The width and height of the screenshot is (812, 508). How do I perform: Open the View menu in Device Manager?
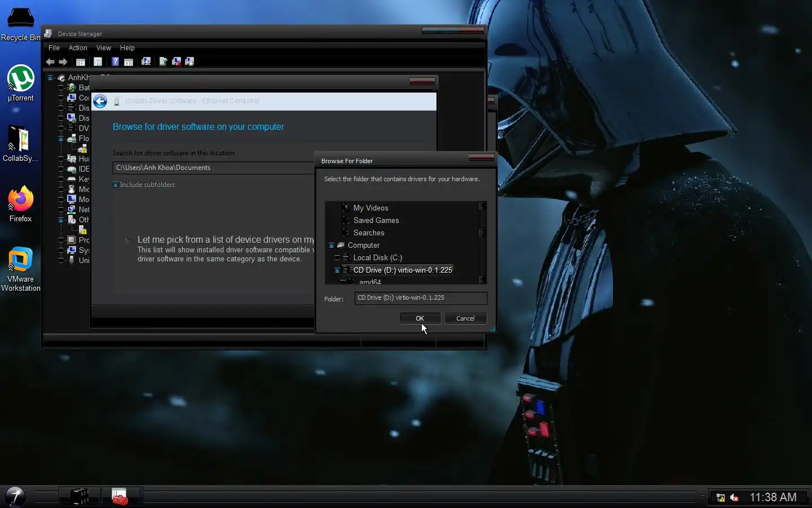click(x=104, y=48)
